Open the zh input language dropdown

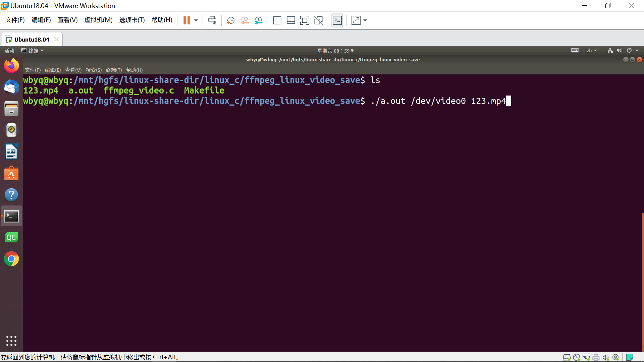coord(591,51)
